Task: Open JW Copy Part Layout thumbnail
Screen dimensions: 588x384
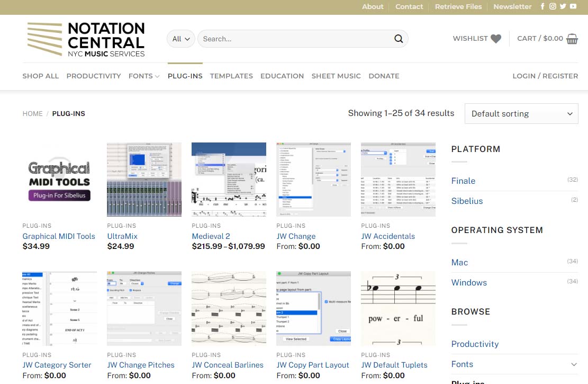Action: pos(313,309)
